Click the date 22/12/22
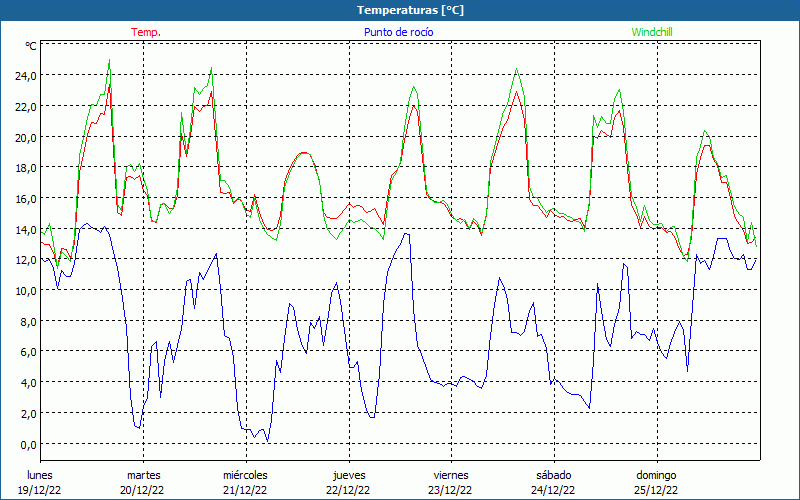Screen dimensions: 800x500 348,490
